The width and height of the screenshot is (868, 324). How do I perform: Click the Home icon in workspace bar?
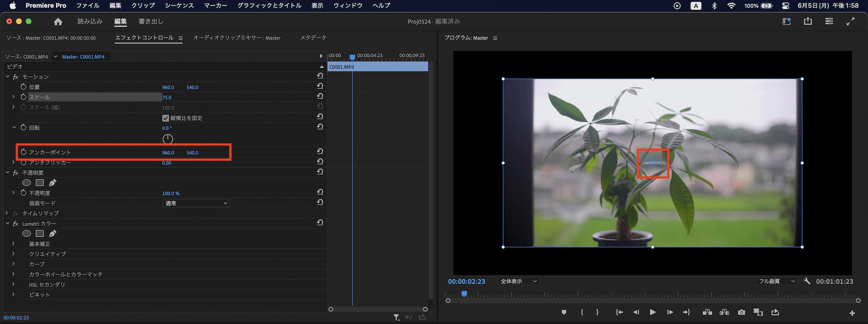58,22
